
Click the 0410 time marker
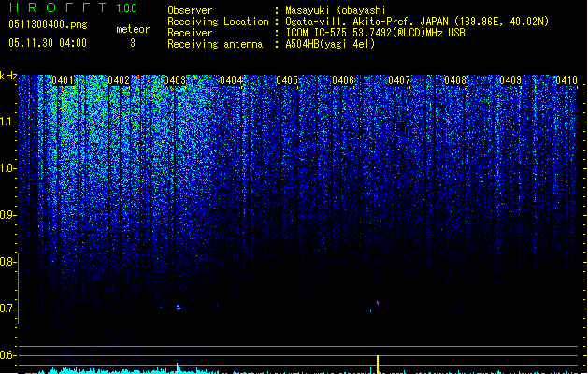pyautogui.click(x=566, y=80)
